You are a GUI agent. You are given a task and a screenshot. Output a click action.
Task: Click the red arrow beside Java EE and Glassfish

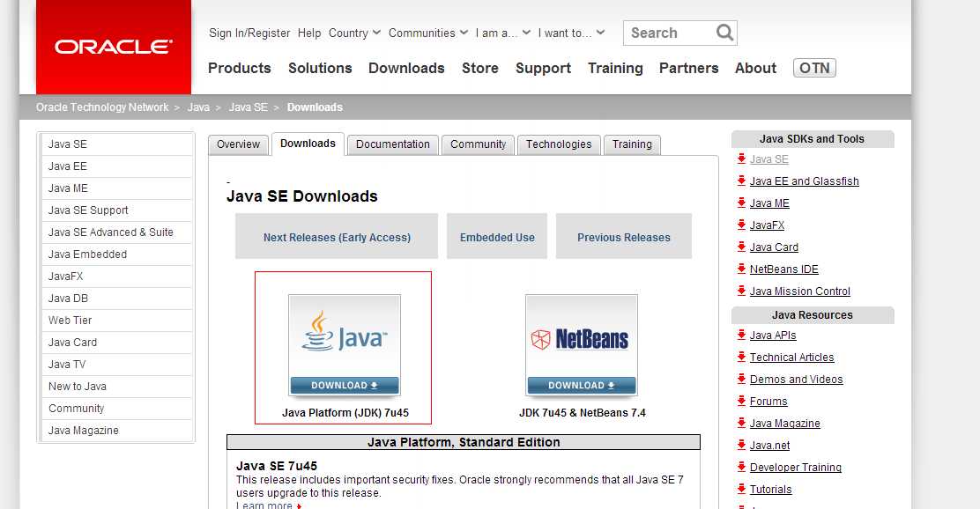pyautogui.click(x=741, y=181)
